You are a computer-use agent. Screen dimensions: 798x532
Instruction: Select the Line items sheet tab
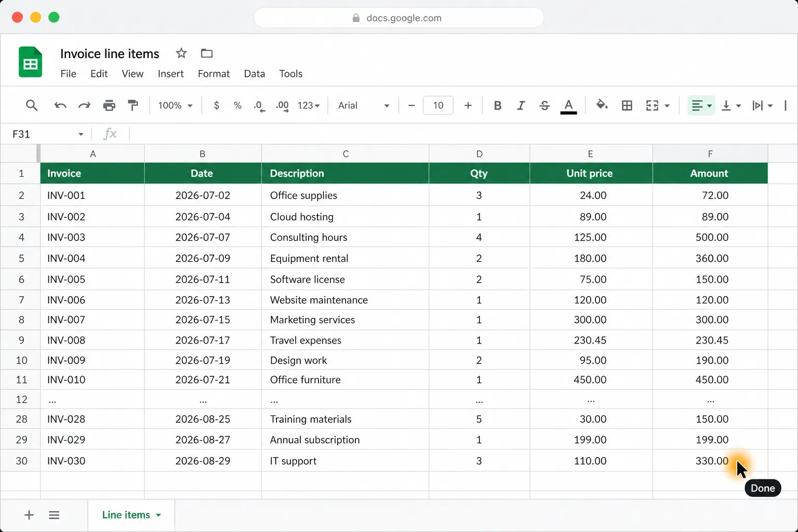point(131,515)
